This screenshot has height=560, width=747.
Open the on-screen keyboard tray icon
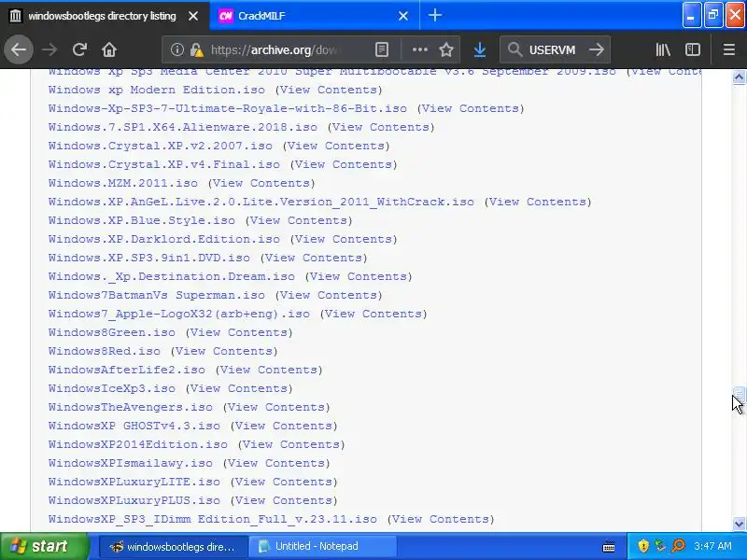609,546
